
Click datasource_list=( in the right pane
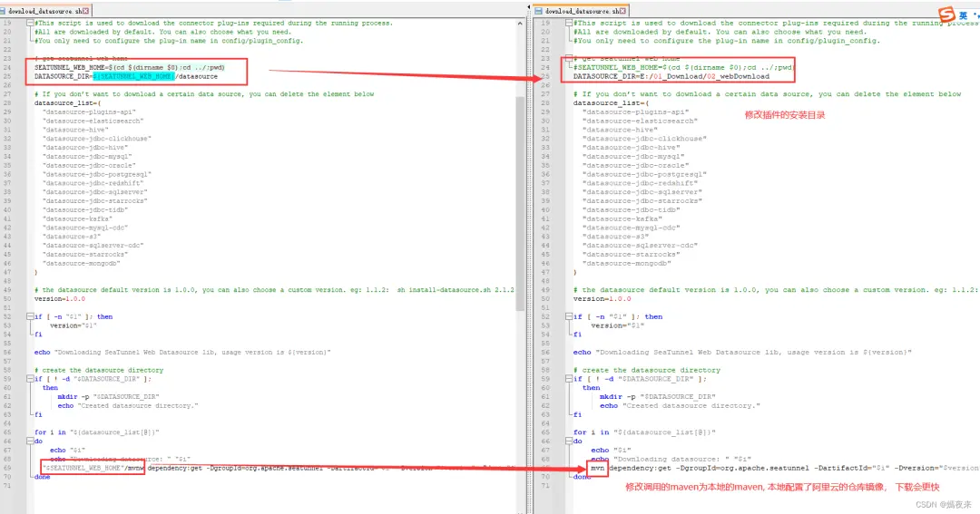click(612, 103)
